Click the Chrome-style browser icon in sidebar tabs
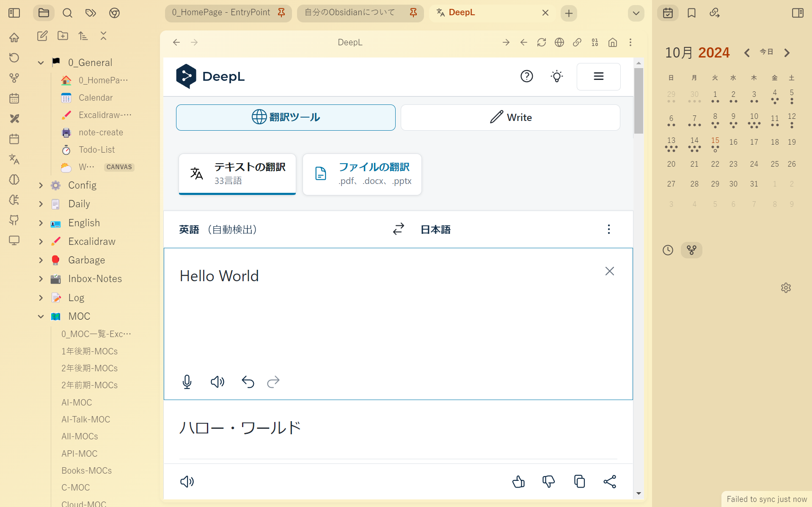812x507 pixels. (x=114, y=13)
